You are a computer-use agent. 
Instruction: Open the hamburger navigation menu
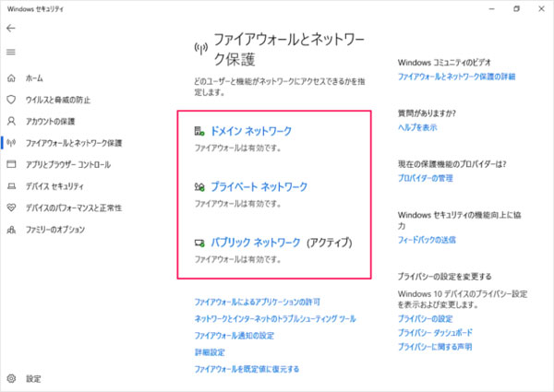tap(11, 53)
